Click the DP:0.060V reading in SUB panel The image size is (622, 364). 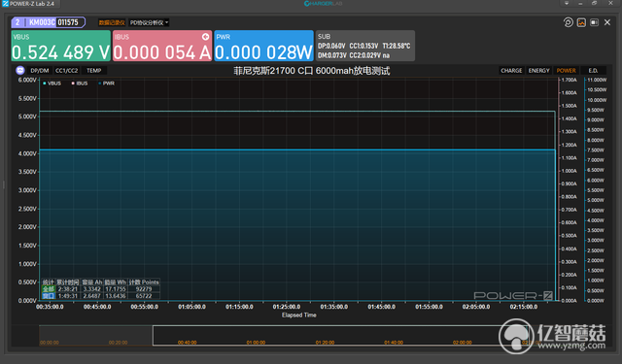click(331, 46)
